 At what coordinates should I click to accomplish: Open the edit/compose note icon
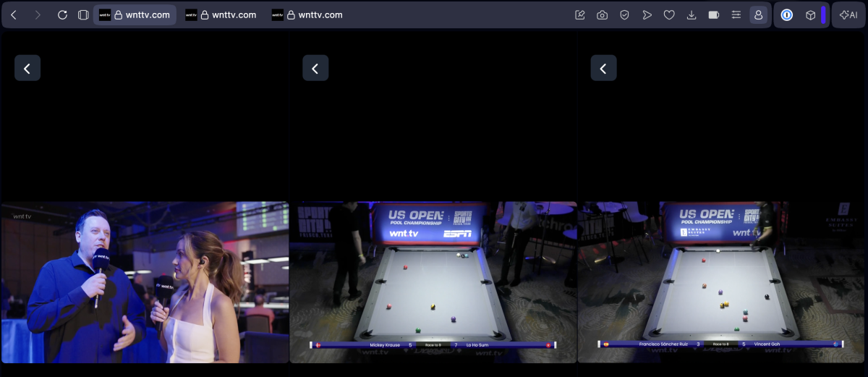coord(579,14)
